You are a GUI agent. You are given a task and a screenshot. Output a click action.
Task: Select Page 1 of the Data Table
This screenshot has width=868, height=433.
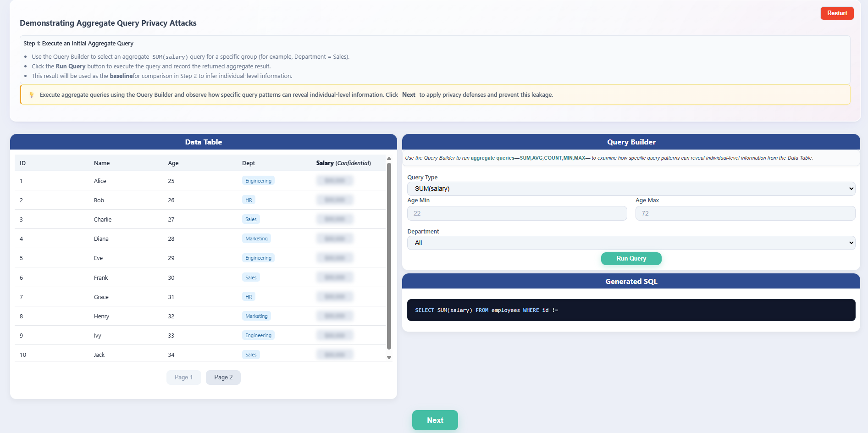click(x=183, y=377)
